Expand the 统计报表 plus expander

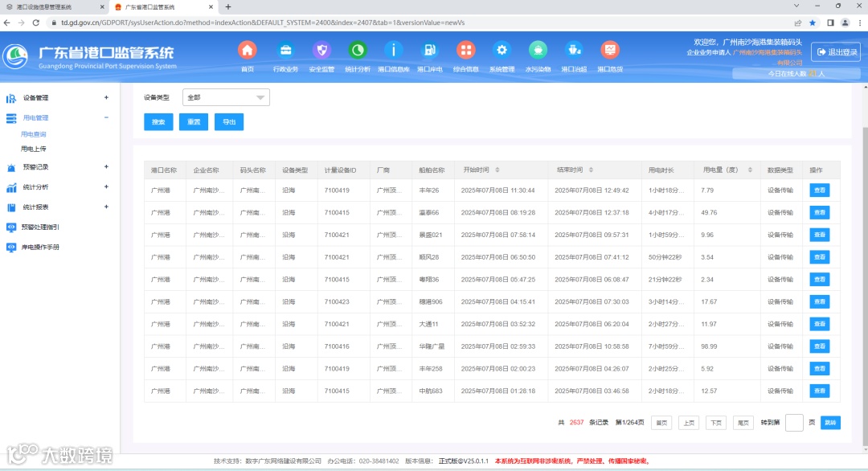coord(106,207)
